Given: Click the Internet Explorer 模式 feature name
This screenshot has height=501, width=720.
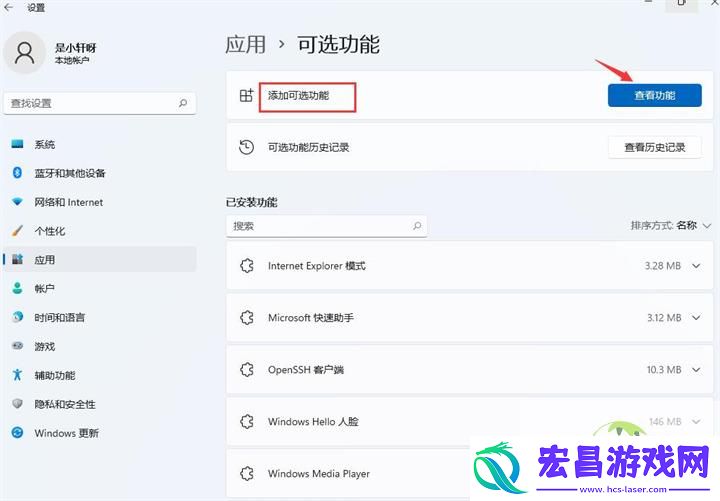Looking at the screenshot, I should coord(317,266).
